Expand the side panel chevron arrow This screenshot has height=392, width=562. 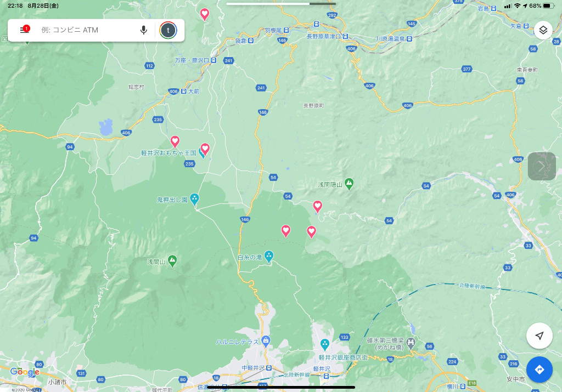pyautogui.click(x=542, y=166)
